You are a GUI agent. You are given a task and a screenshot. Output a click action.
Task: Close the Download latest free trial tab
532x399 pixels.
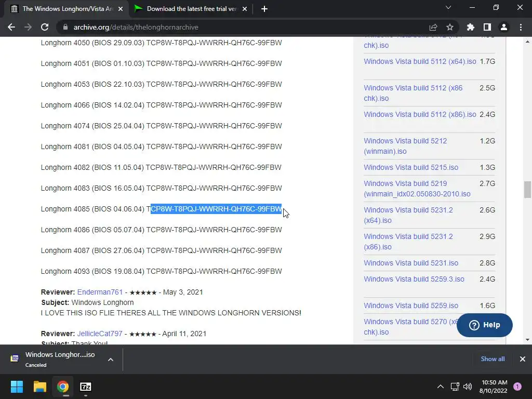click(x=245, y=9)
